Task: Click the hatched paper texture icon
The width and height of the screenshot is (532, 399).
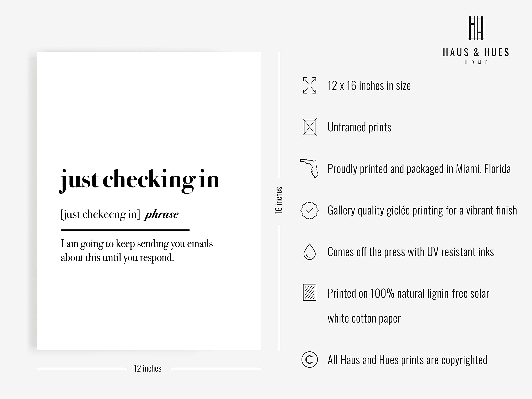Action: tap(309, 292)
